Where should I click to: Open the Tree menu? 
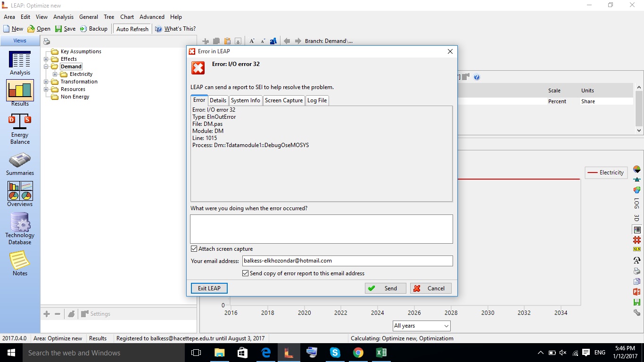coord(109,16)
